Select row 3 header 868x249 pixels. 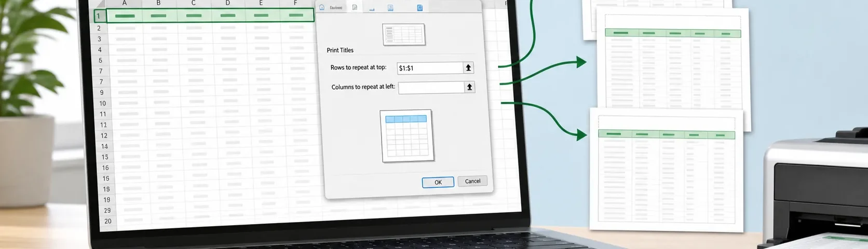click(x=100, y=39)
